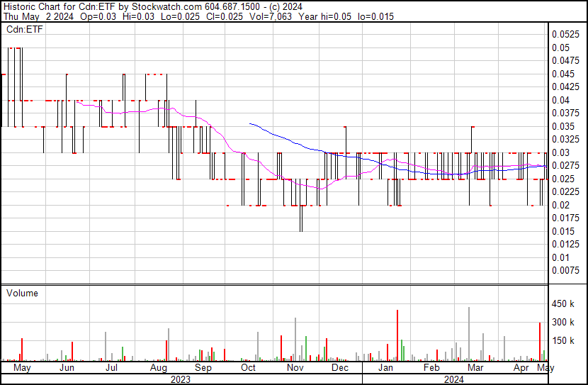Click the 0.0125 price axis label

point(565,245)
